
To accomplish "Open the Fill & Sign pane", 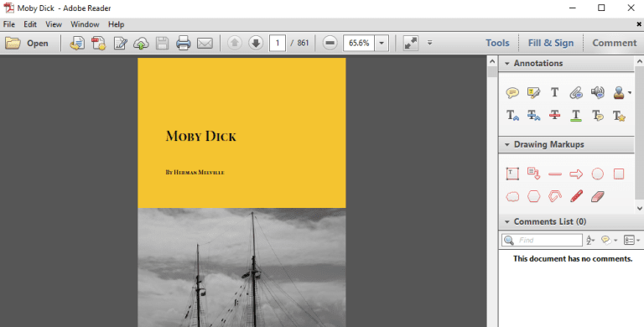I will 551,43.
